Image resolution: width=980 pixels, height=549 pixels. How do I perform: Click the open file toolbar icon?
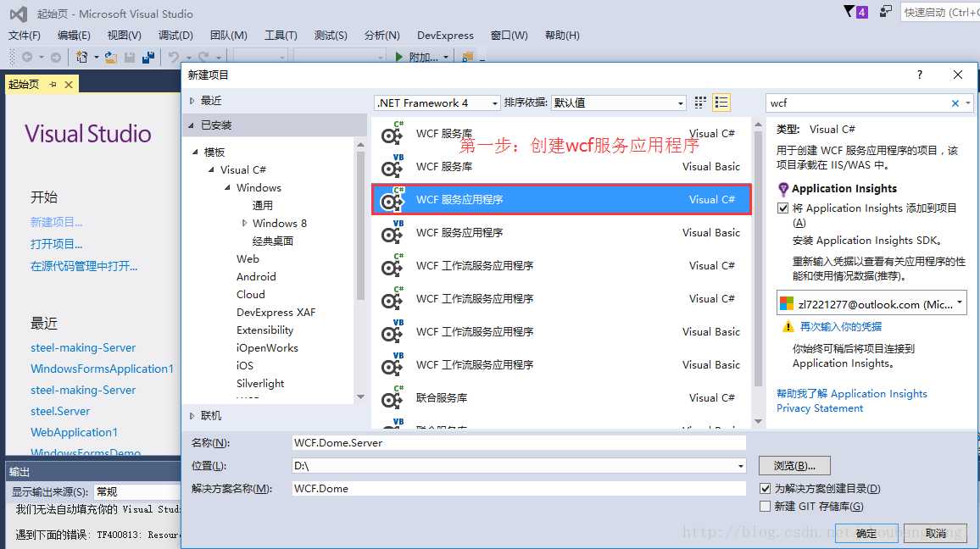(110, 57)
